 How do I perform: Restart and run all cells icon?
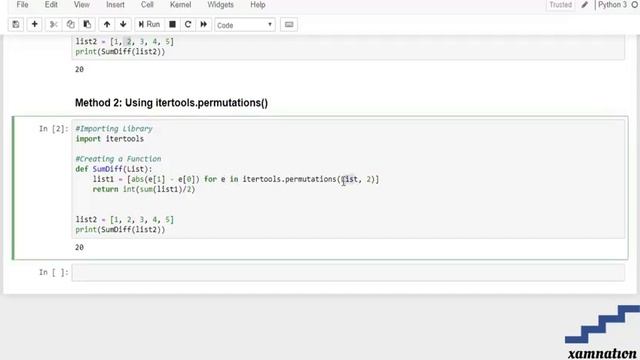[x=203, y=24]
